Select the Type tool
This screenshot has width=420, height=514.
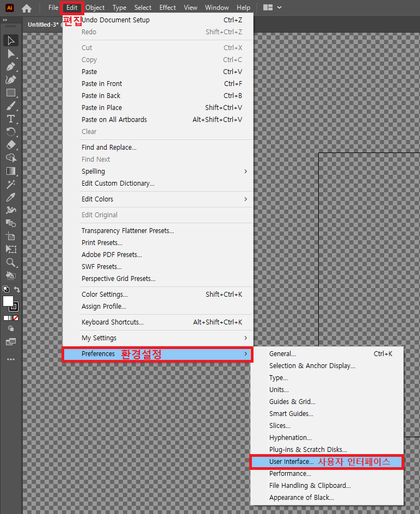(11, 119)
